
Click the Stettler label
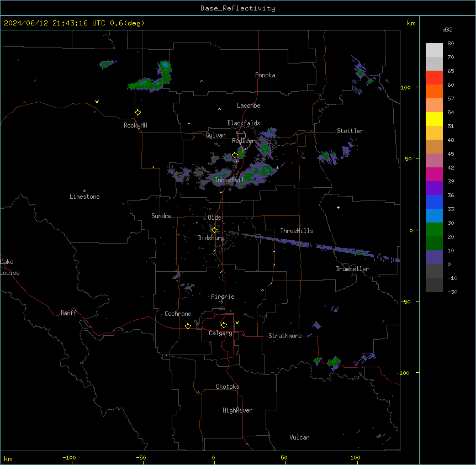pos(350,131)
